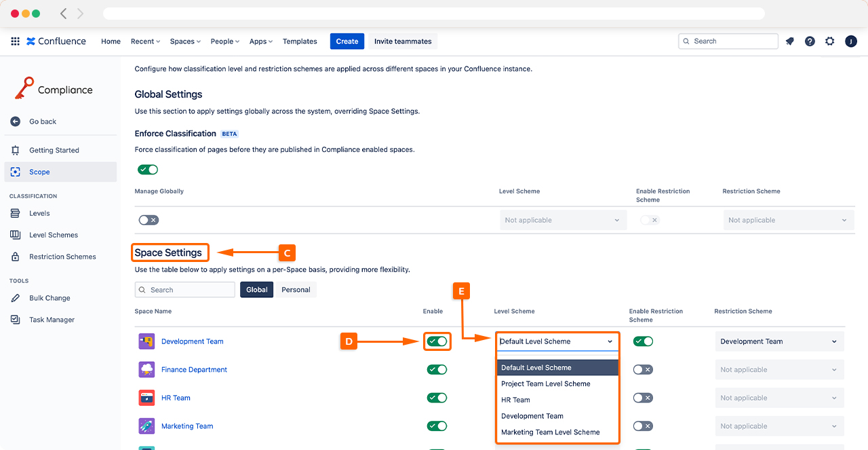Click the Development Team space icon
This screenshot has width=868, height=450.
pos(146,341)
